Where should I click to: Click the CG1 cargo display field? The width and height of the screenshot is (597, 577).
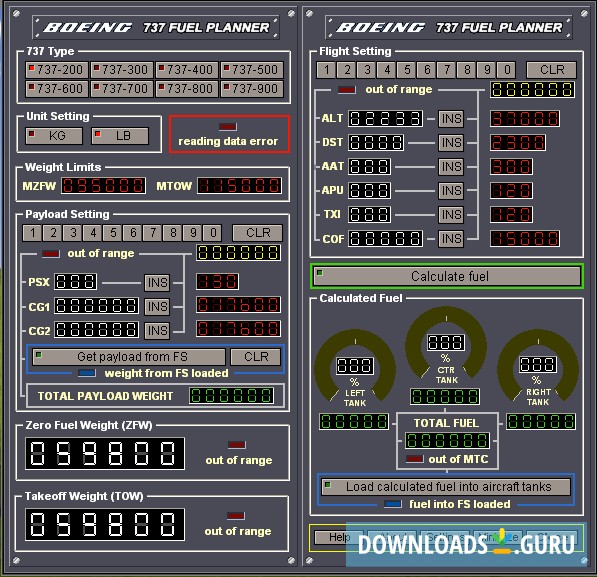point(96,305)
